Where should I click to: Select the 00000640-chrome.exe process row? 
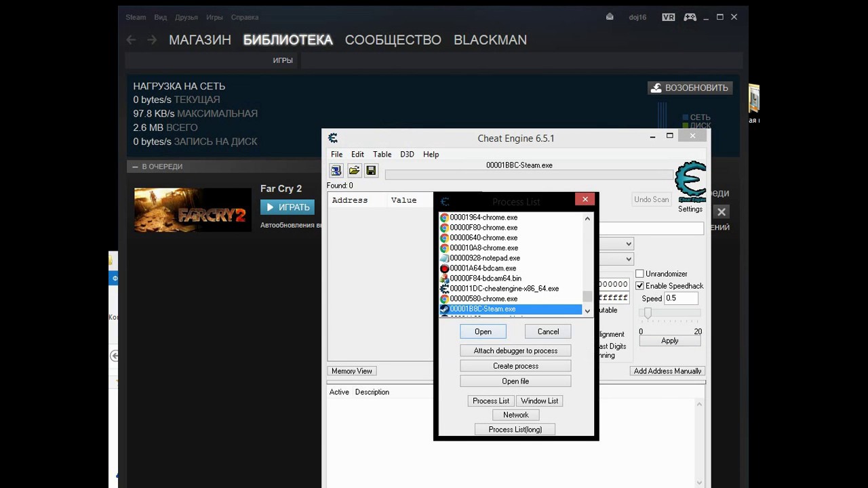(511, 238)
